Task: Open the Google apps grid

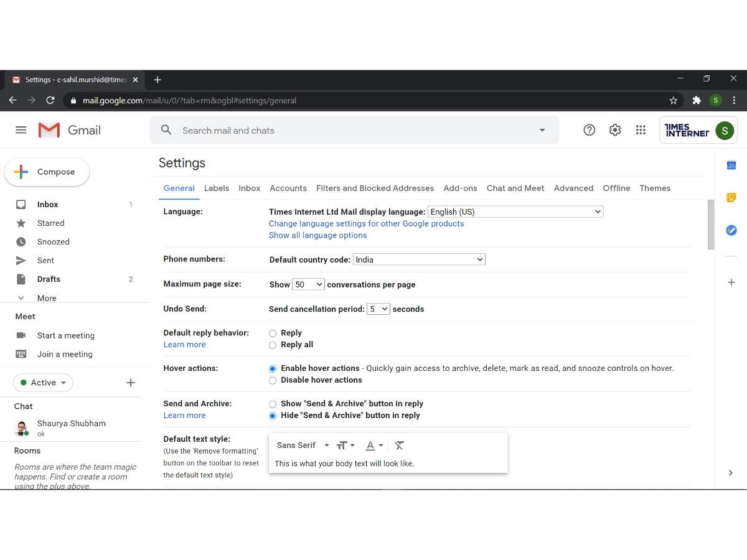Action: coord(641,130)
